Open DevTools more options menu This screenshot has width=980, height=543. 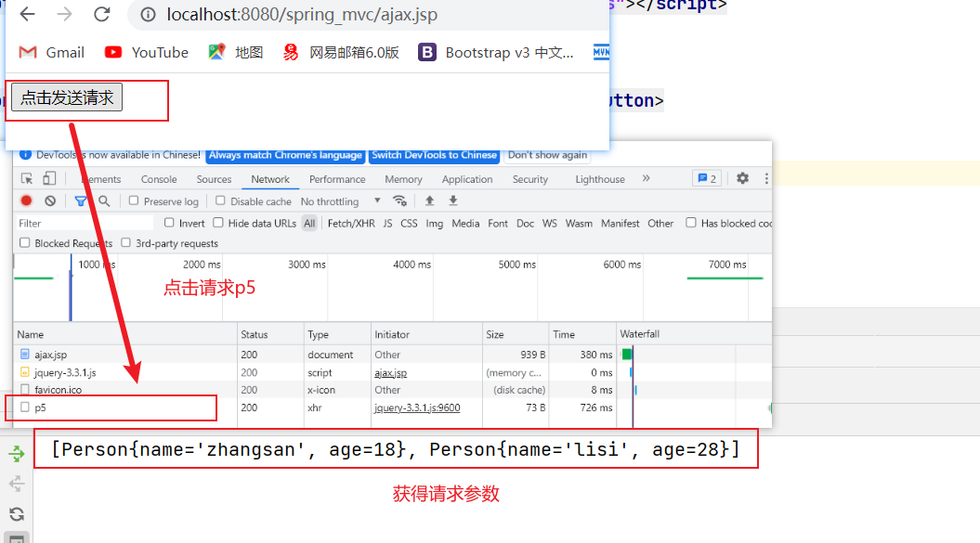[x=766, y=178]
